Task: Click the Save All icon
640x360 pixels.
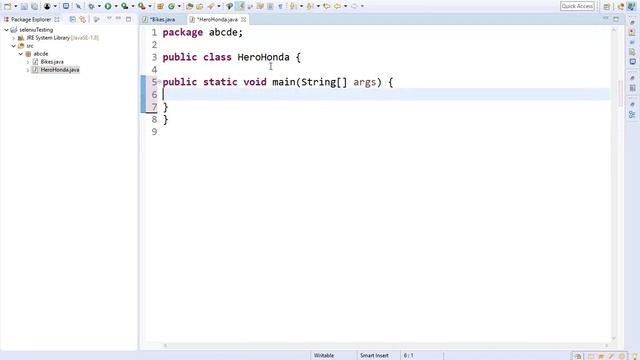Action: coord(34,6)
